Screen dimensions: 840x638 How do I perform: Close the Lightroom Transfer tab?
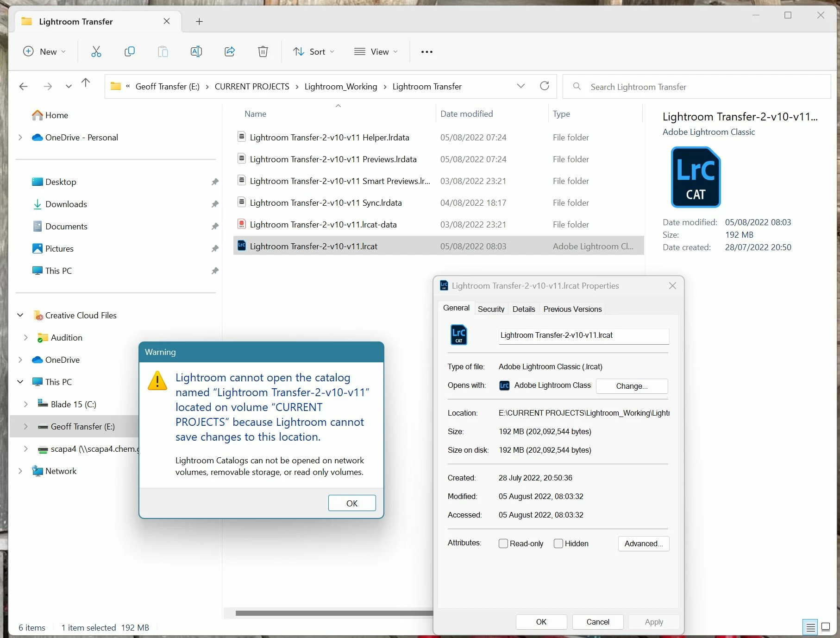point(167,21)
